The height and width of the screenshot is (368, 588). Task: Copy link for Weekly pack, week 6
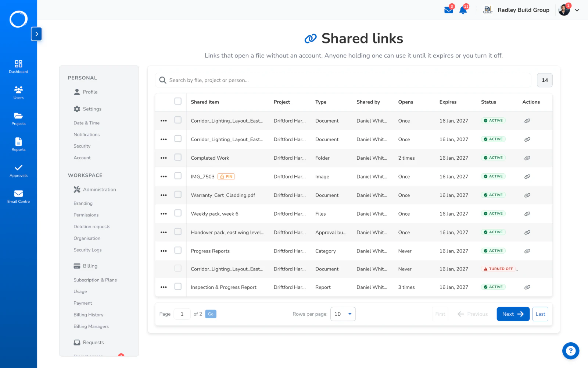coord(527,214)
